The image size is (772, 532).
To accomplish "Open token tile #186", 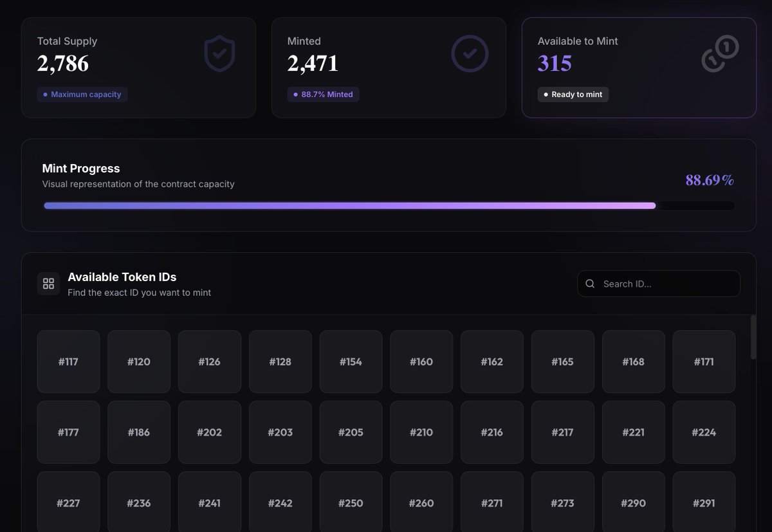I will click(139, 432).
